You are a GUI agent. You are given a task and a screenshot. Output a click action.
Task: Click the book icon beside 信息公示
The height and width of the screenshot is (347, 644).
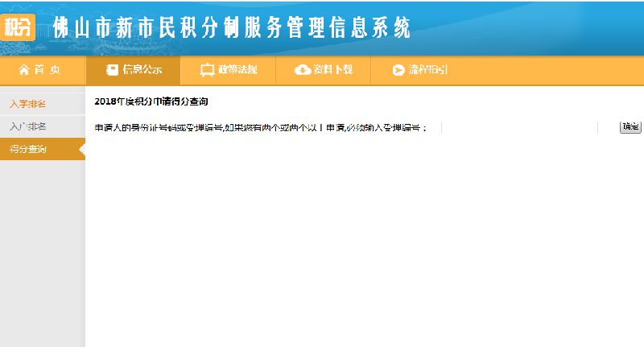click(x=113, y=70)
